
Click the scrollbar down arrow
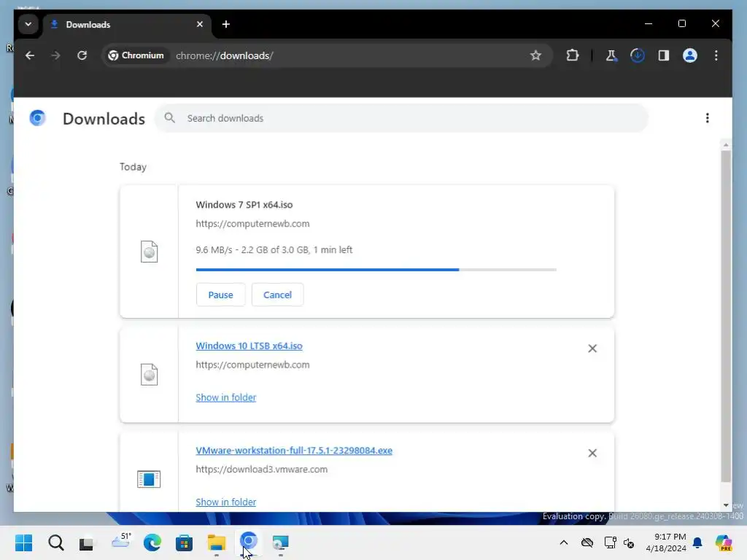[x=726, y=505]
